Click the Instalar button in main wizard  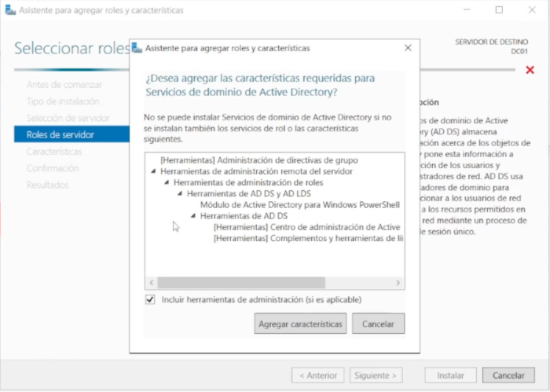click(x=450, y=376)
